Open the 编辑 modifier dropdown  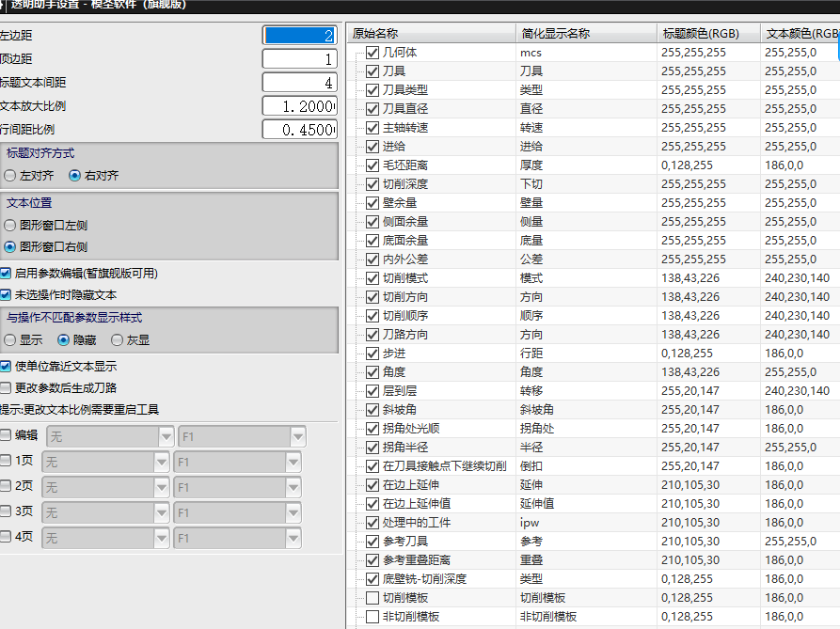pyautogui.click(x=110, y=437)
